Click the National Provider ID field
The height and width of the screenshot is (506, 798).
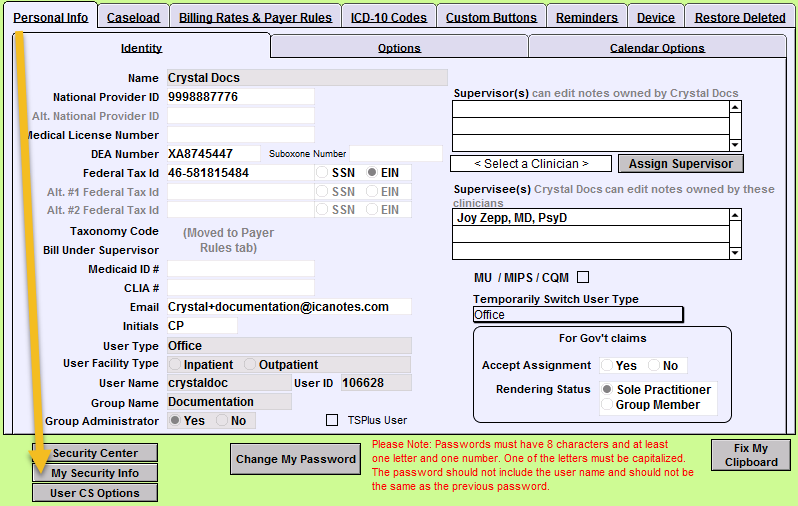(x=239, y=97)
